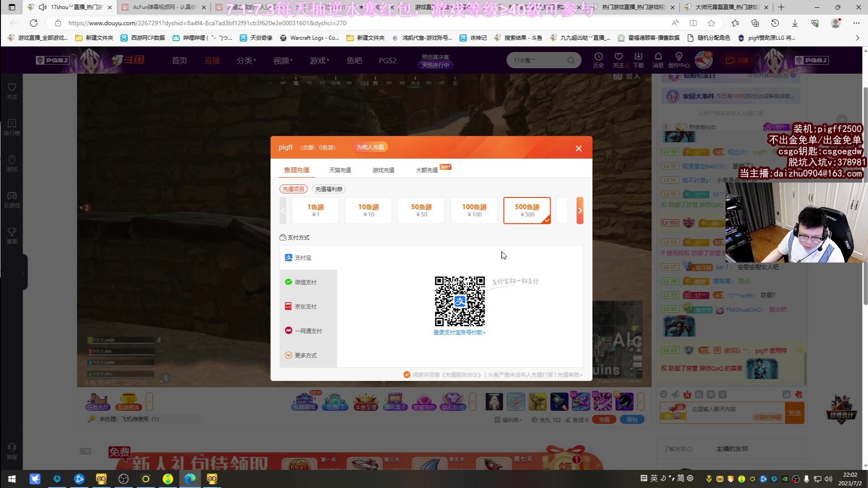Screen dimensions: 868x488
Task: Select the 斗鱼至尊 crown icon
Action: [x=365, y=401]
